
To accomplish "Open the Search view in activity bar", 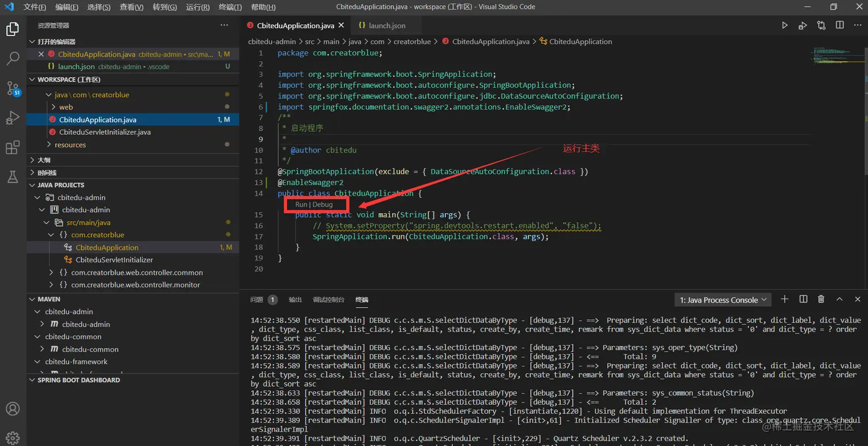I will tap(13, 58).
